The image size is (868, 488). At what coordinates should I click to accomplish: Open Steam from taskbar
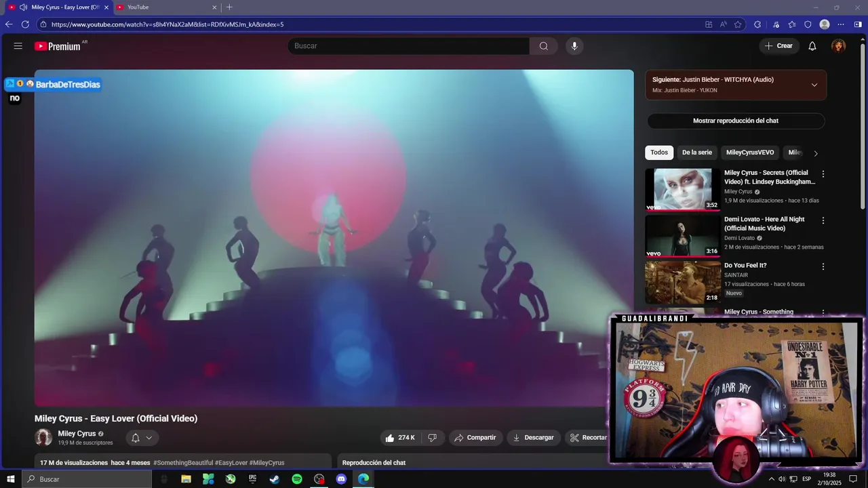(275, 479)
